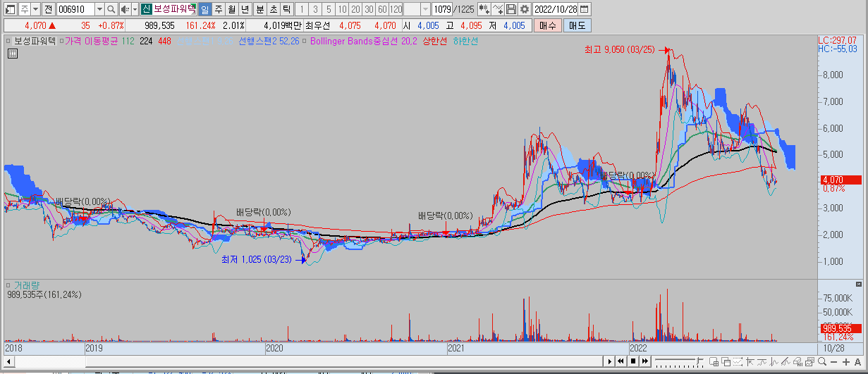The image size is (868, 374).
Task: Open the speaker options dropdown arrow
Action: [134, 9]
